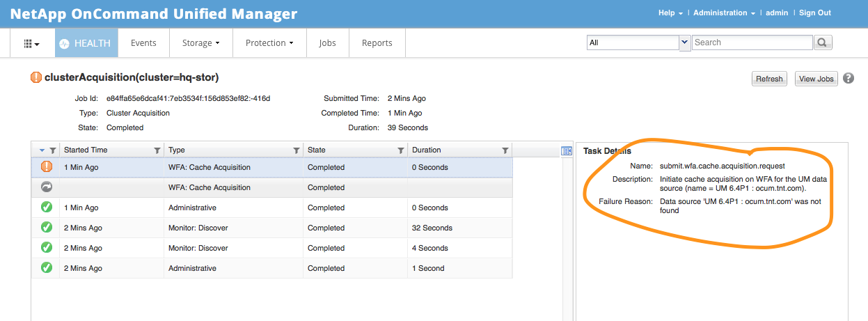Click green check for 4 Seconds Discover row
Screen dimensions: 868x321
[47, 248]
